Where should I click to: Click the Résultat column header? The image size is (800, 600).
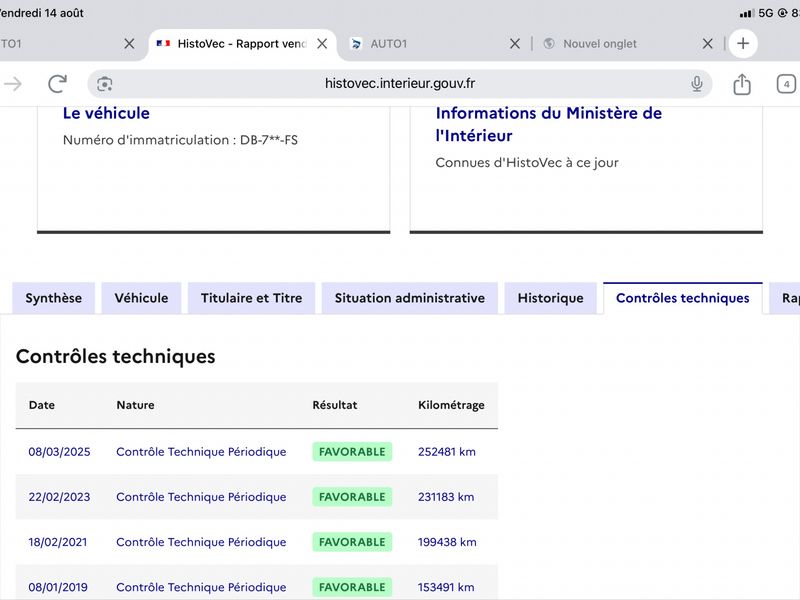coord(335,405)
